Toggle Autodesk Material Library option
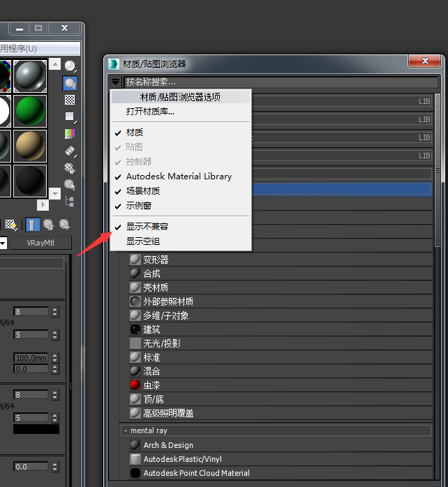The width and height of the screenshot is (448, 487). (x=181, y=177)
